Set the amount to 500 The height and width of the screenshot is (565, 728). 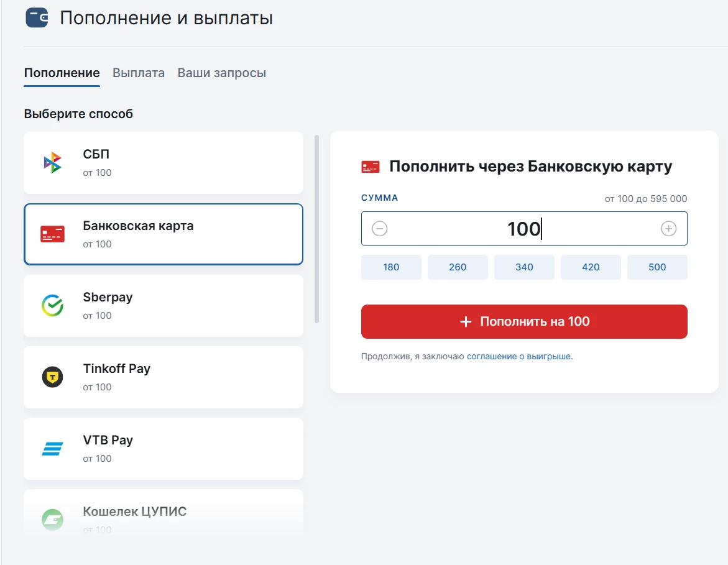[x=657, y=267]
